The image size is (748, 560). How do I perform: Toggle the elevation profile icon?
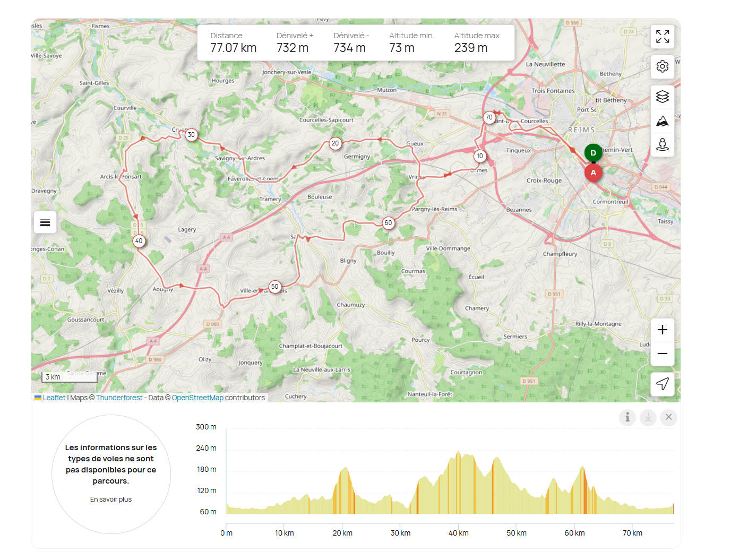pyautogui.click(x=662, y=122)
